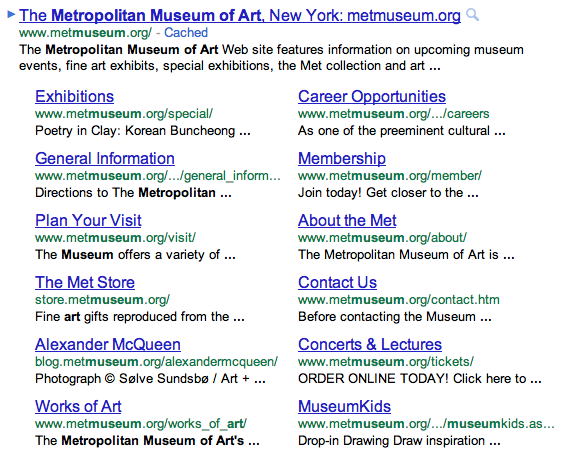Open the Career Opportunities sitelink
The height and width of the screenshot is (457, 562).
[x=372, y=97]
